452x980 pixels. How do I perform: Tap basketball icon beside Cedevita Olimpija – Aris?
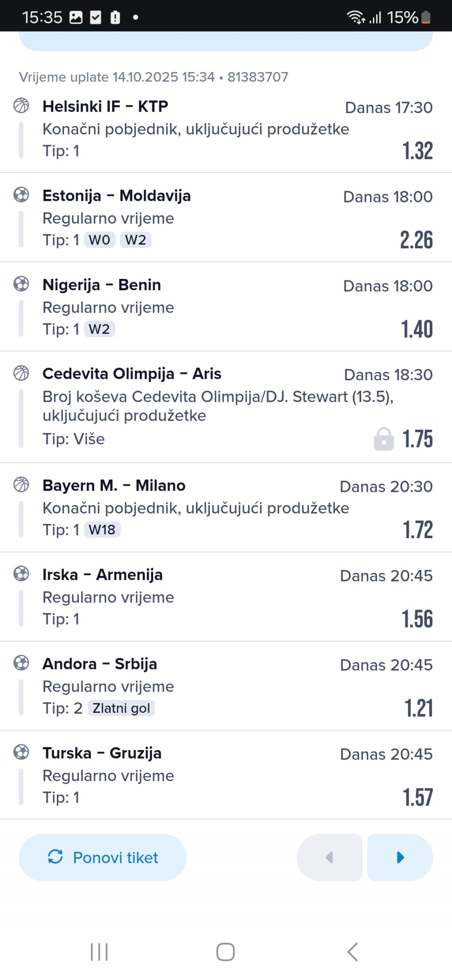pyautogui.click(x=21, y=373)
